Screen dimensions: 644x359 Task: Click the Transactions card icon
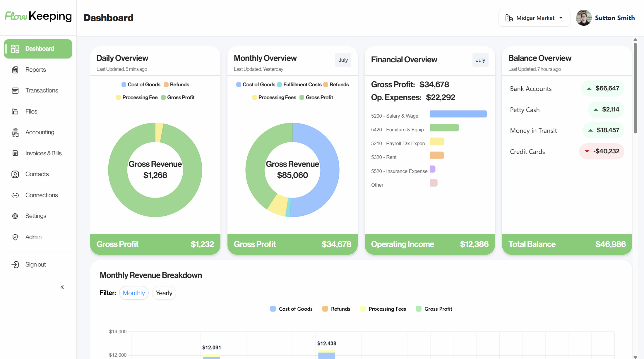pos(15,91)
